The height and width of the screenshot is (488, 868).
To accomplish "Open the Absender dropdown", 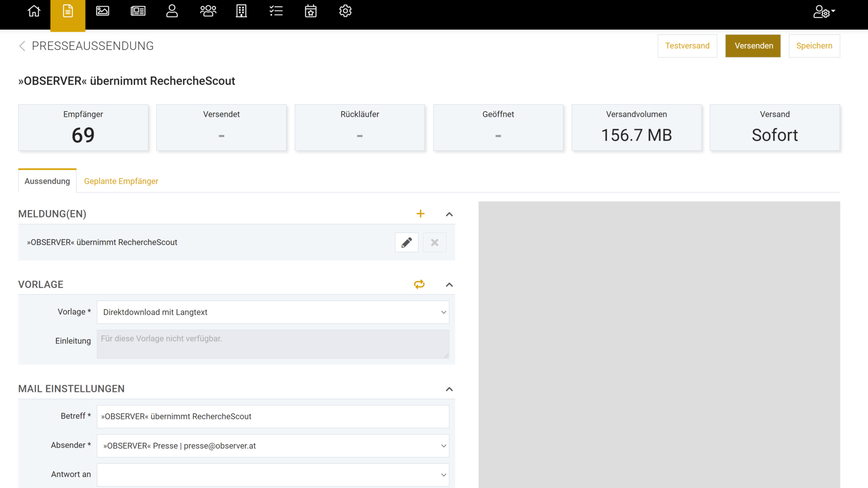I will pyautogui.click(x=273, y=446).
